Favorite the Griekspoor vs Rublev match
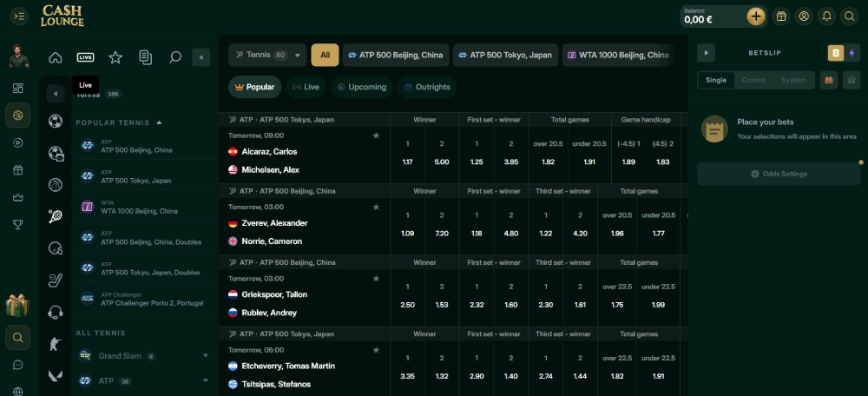The height and width of the screenshot is (396, 868). [376, 278]
